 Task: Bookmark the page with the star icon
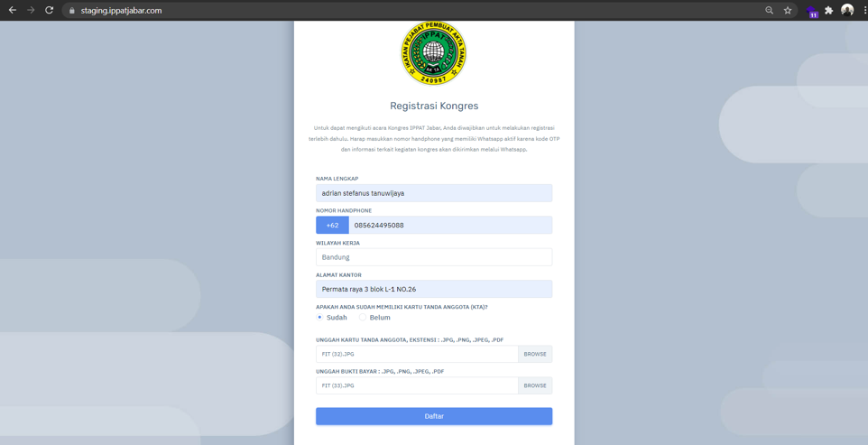pyautogui.click(x=787, y=11)
